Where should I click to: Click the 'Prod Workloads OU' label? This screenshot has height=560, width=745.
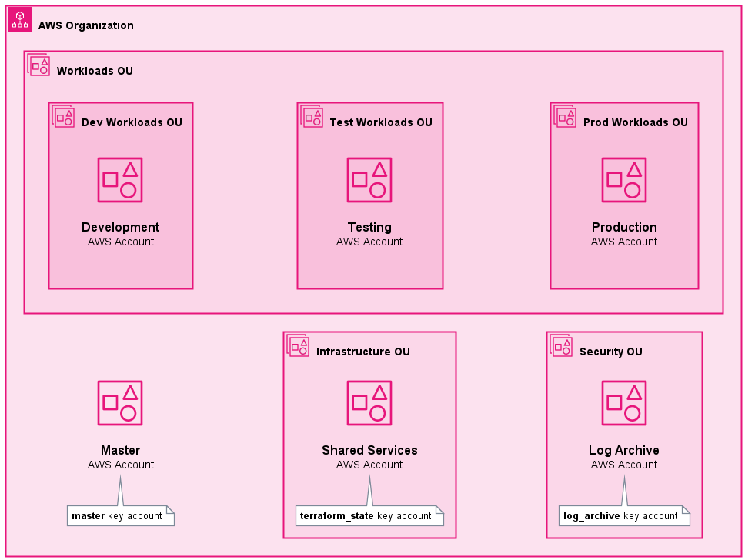[636, 122]
